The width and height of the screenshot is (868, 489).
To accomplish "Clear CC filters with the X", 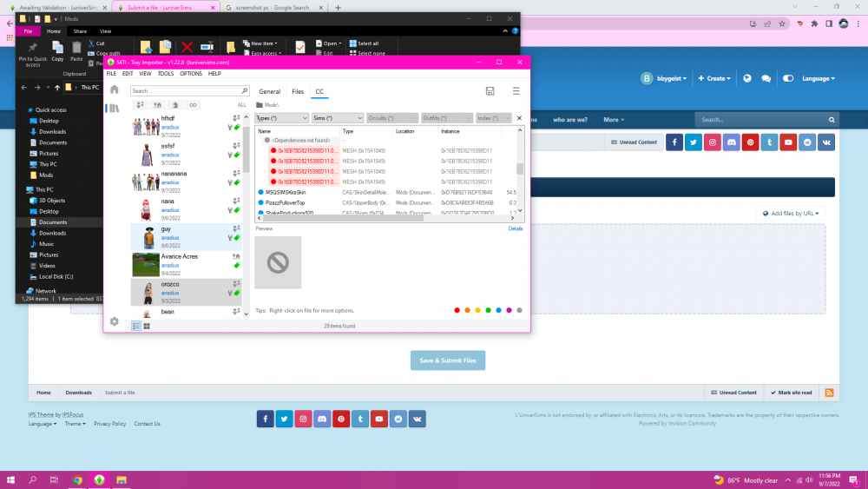I will [519, 118].
